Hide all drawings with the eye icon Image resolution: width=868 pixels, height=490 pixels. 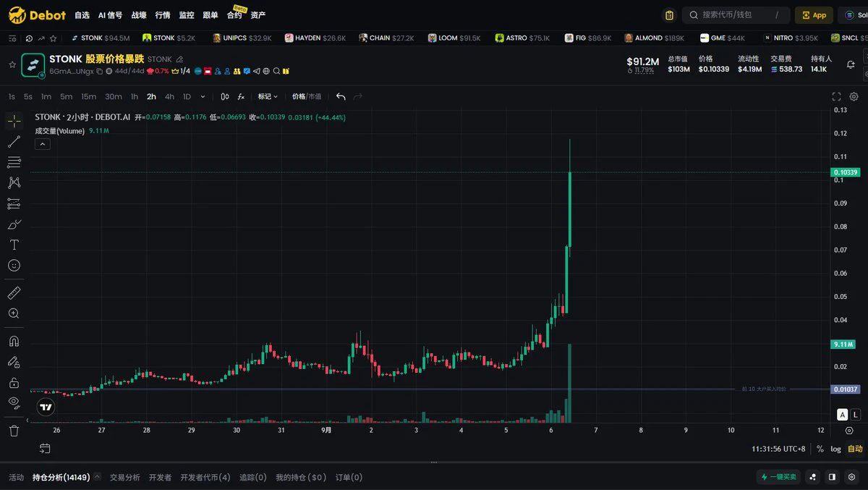point(14,403)
